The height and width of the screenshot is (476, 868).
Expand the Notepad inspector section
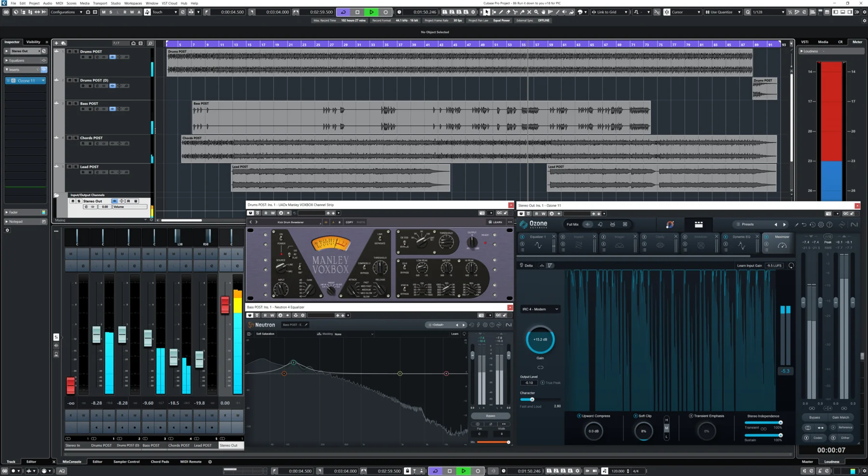(25, 222)
